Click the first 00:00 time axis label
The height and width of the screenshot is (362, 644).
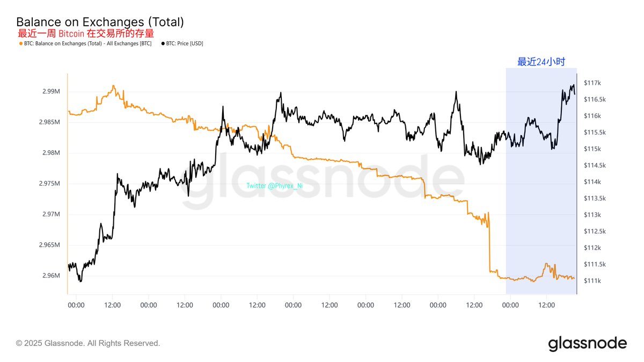click(x=76, y=305)
